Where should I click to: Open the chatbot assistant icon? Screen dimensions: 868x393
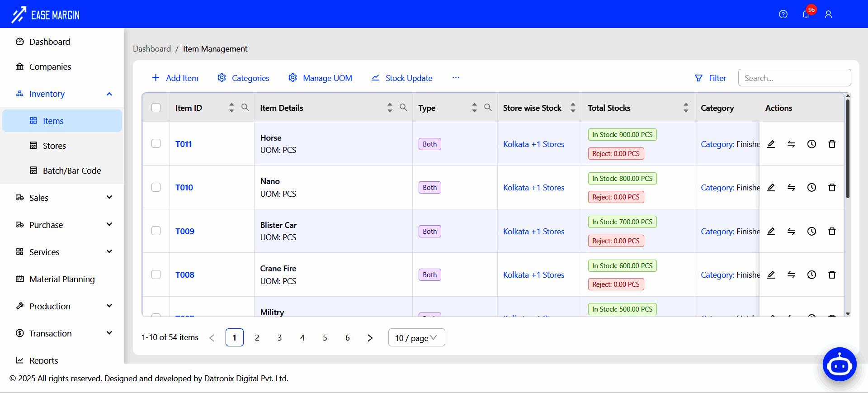[x=840, y=365]
